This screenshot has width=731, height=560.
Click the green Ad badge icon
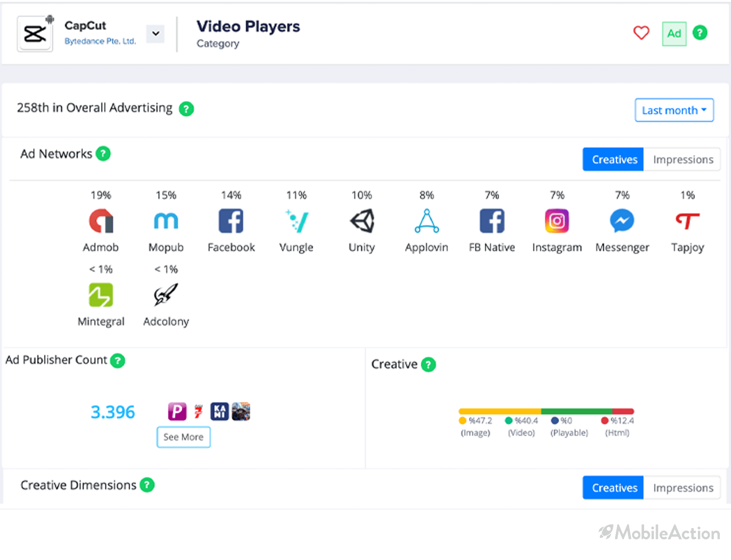(674, 34)
